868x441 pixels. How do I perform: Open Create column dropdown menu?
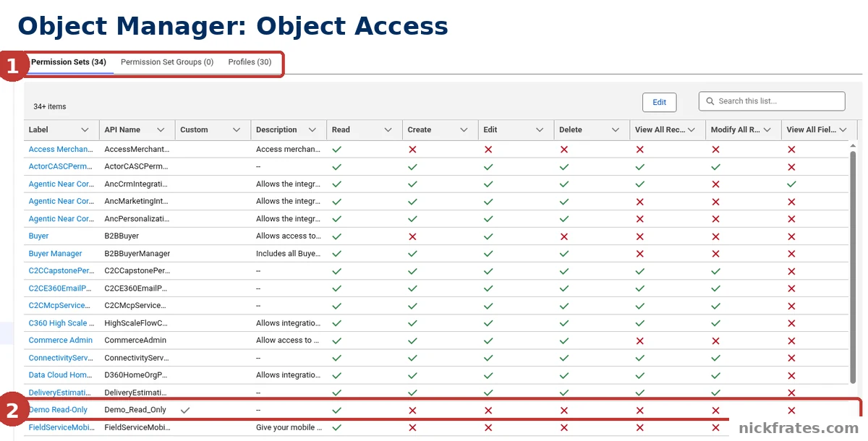pos(464,130)
